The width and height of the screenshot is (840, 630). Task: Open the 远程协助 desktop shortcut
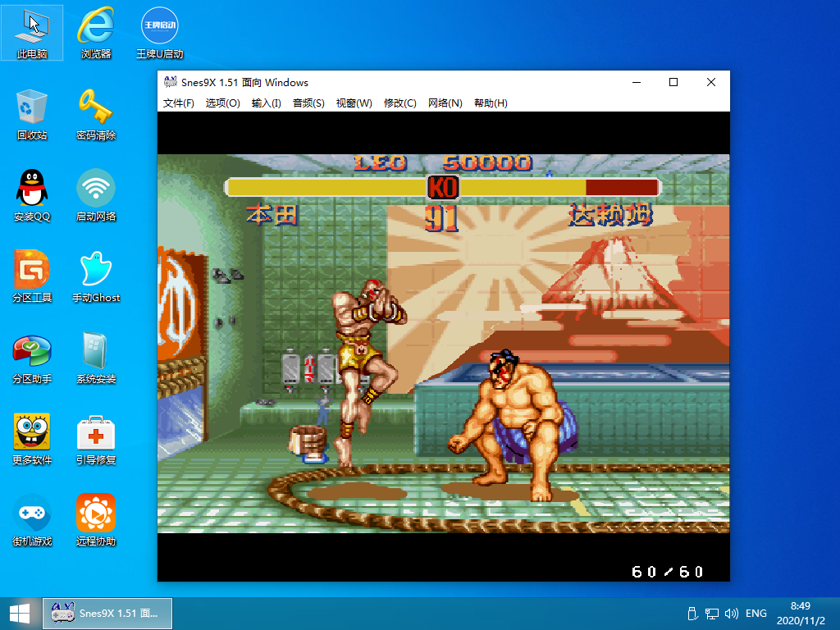[x=96, y=520]
